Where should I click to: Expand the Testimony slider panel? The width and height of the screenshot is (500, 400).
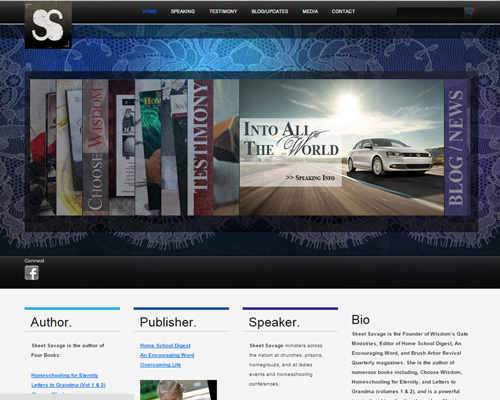pos(201,147)
